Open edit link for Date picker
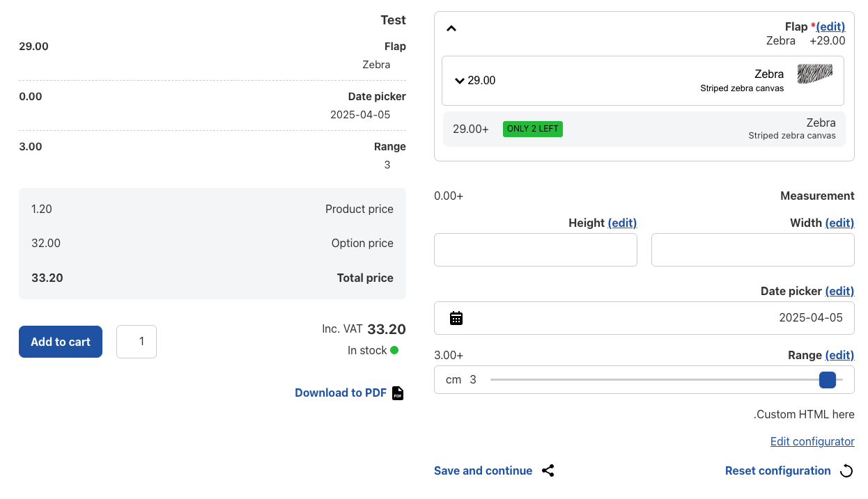 (839, 291)
